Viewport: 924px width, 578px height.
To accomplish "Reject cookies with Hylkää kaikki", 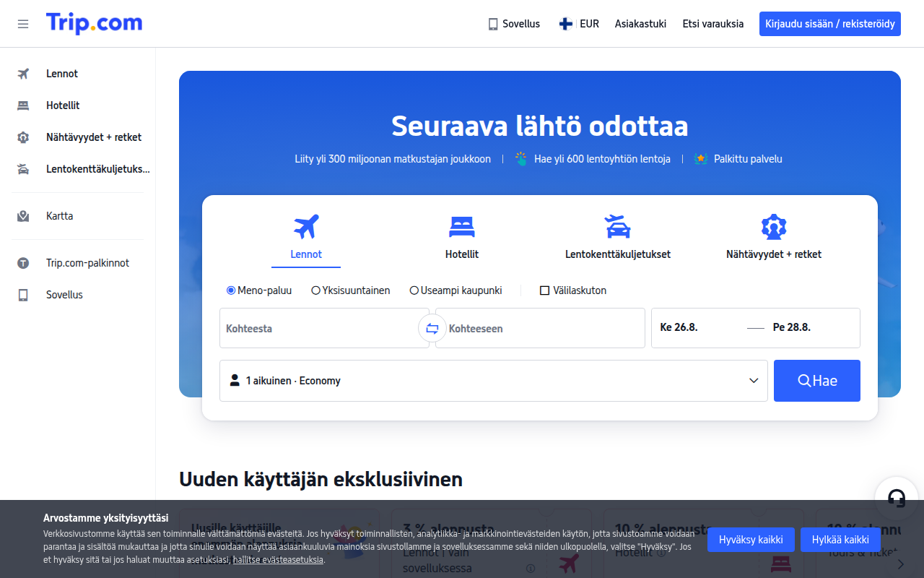I will tap(840, 540).
